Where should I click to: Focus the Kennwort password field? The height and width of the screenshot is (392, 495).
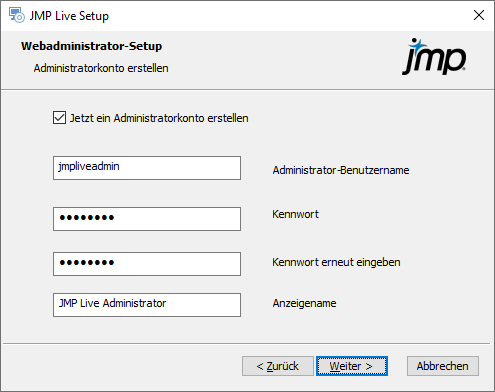147,219
